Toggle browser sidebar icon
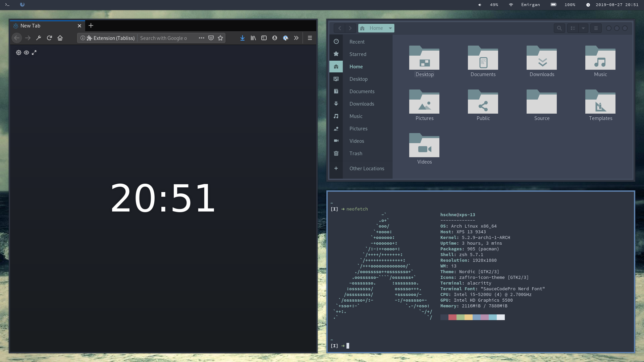Image resolution: width=644 pixels, height=362 pixels. pos(264,38)
